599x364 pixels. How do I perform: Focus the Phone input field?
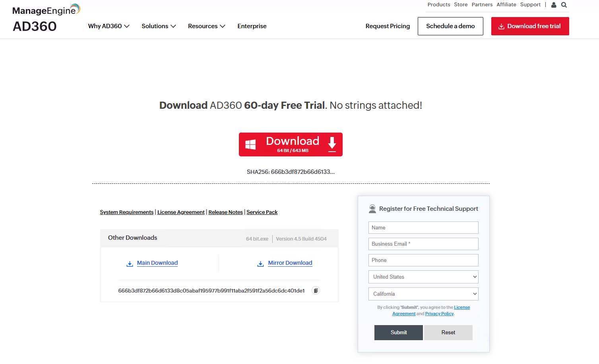click(423, 260)
